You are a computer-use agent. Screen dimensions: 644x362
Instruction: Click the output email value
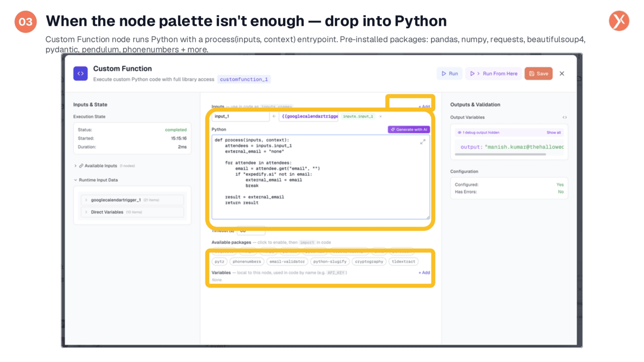(524, 147)
